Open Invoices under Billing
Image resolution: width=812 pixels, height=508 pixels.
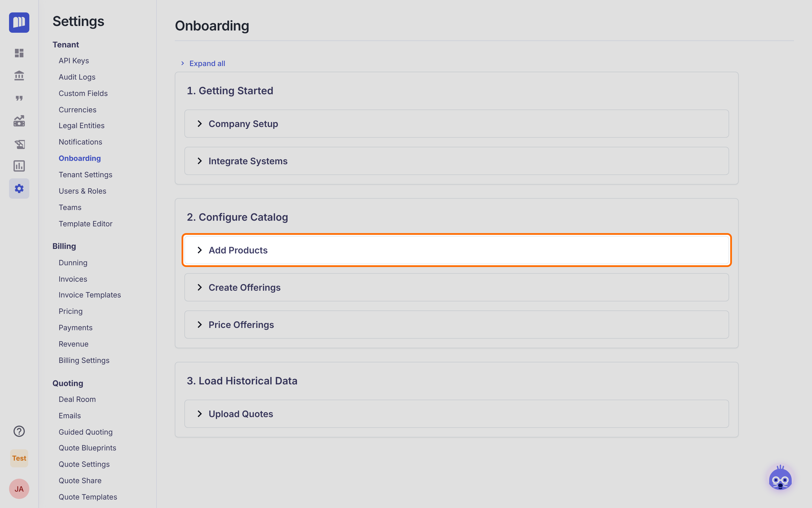click(73, 279)
